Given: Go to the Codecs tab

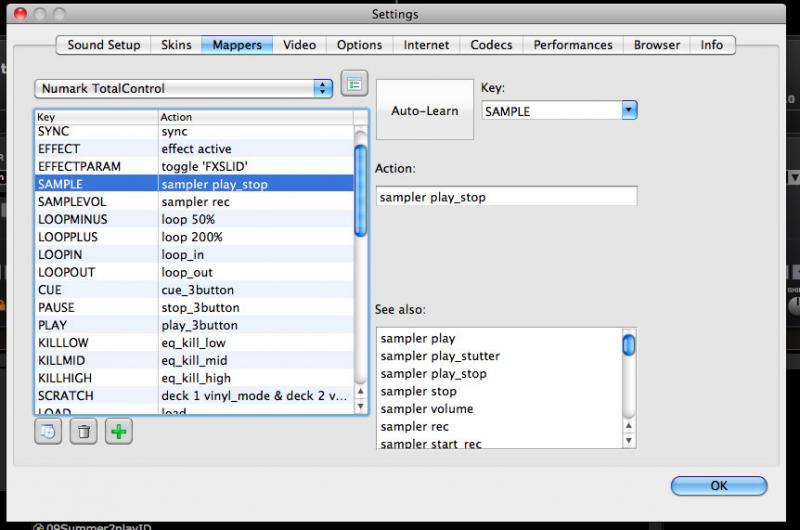Looking at the screenshot, I should coord(491,45).
